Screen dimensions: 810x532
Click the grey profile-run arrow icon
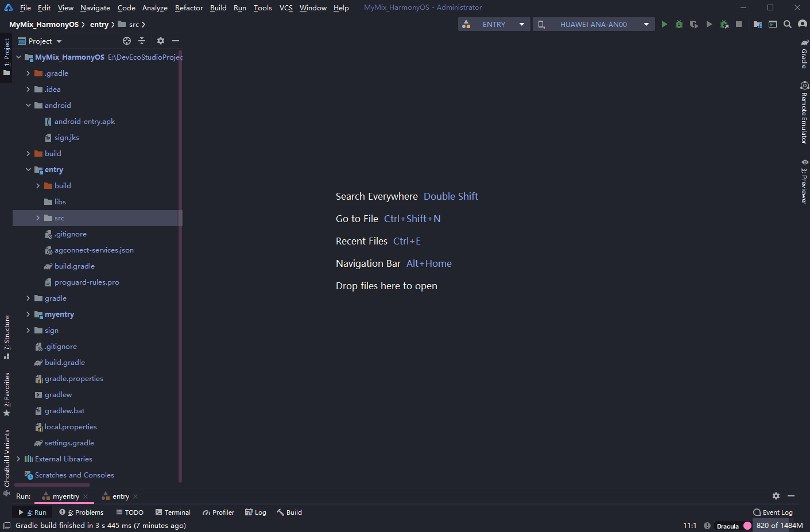(709, 24)
